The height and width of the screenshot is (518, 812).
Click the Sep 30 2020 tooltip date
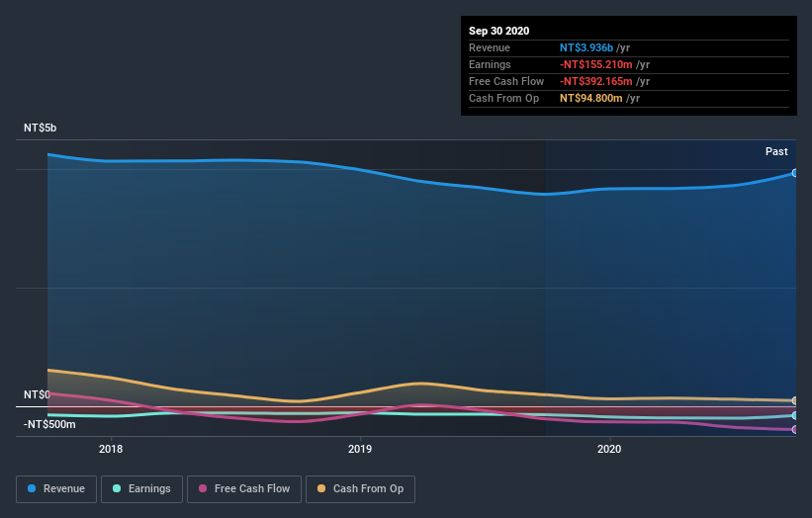[x=498, y=31]
